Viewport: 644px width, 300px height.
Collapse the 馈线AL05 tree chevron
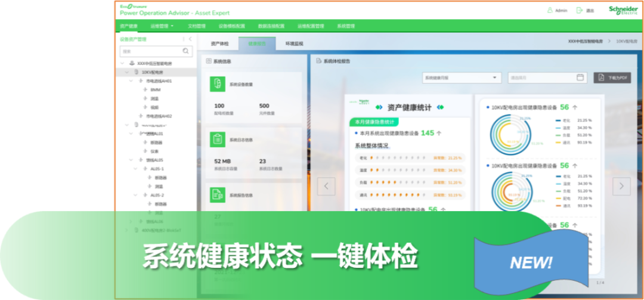[131, 160]
